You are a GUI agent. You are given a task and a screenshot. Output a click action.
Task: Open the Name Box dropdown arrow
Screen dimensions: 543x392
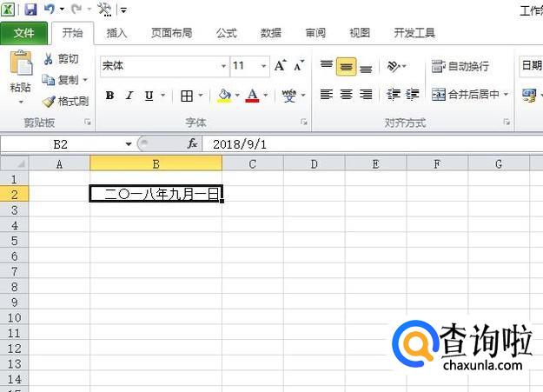pos(129,143)
